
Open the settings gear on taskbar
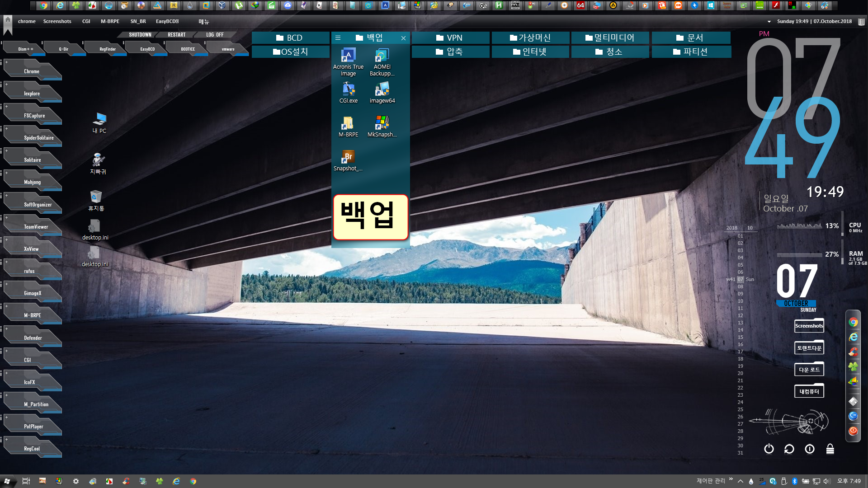pyautogui.click(x=75, y=481)
